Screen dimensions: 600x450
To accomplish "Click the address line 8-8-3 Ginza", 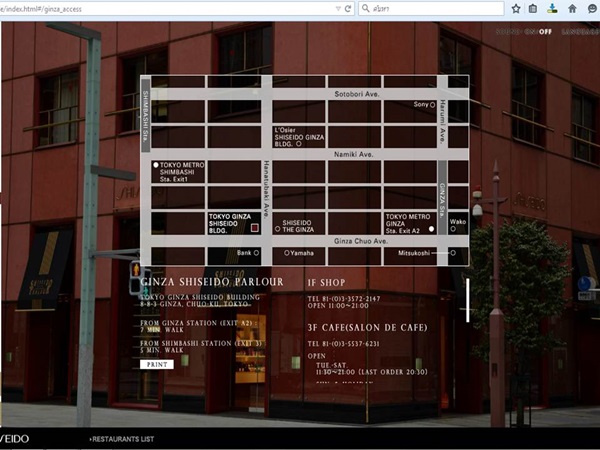I will coord(196,304).
